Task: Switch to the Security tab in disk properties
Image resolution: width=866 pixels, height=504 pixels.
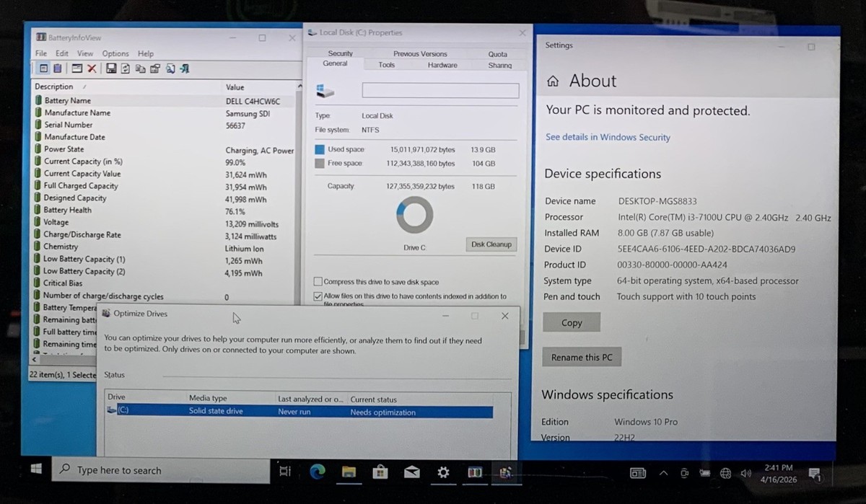Action: [x=341, y=53]
